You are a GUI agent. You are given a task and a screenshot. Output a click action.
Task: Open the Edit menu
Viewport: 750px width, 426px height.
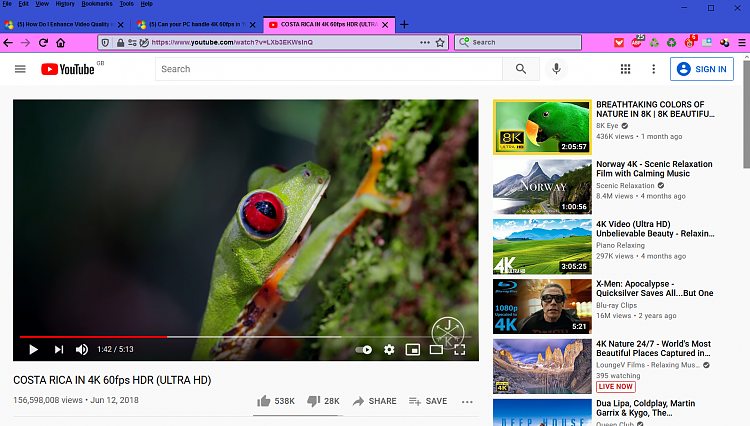click(23, 4)
